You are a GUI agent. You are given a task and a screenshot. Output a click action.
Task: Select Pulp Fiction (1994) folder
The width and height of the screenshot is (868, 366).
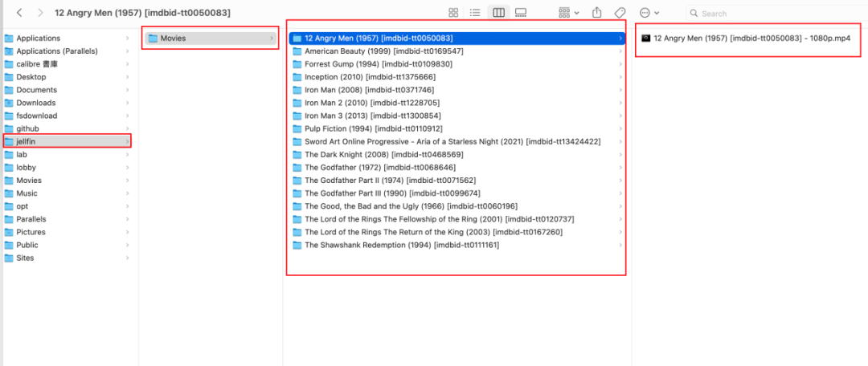click(457, 128)
